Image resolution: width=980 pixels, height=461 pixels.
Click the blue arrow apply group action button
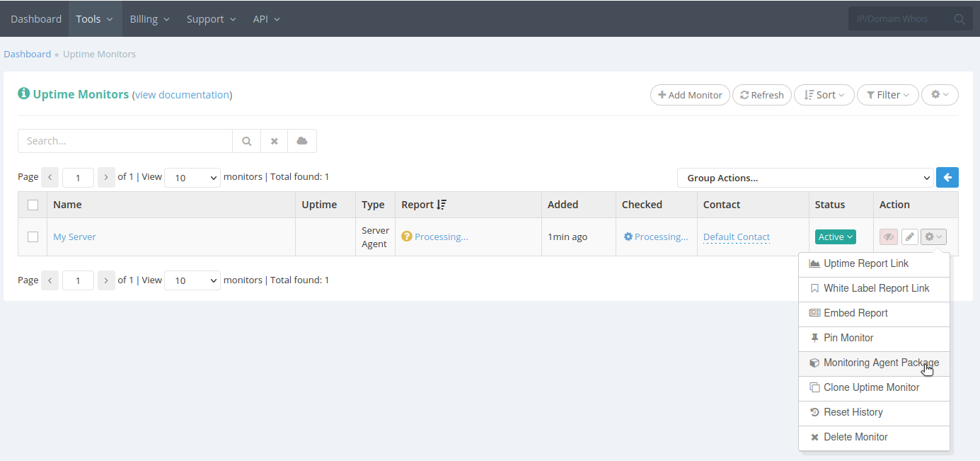(x=947, y=178)
